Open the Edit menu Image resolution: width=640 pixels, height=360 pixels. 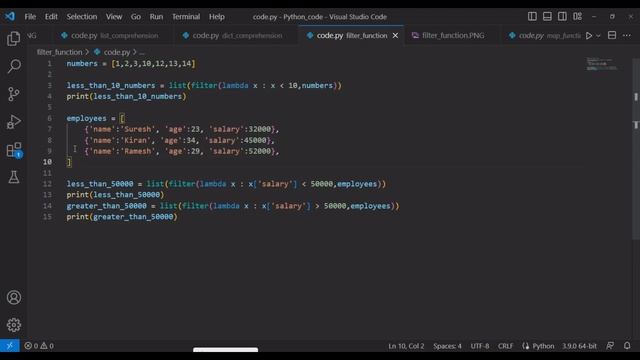51,17
